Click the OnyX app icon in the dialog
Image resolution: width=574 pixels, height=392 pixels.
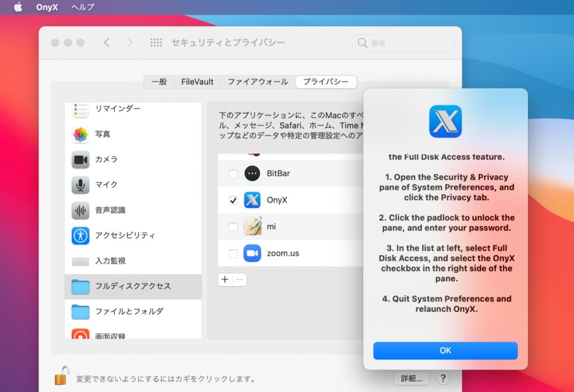(x=446, y=121)
